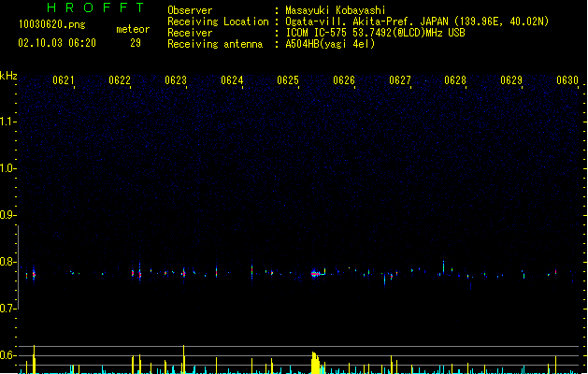Click the Receiving Location label
The height and width of the screenshot is (374, 588).
pyautogui.click(x=218, y=22)
